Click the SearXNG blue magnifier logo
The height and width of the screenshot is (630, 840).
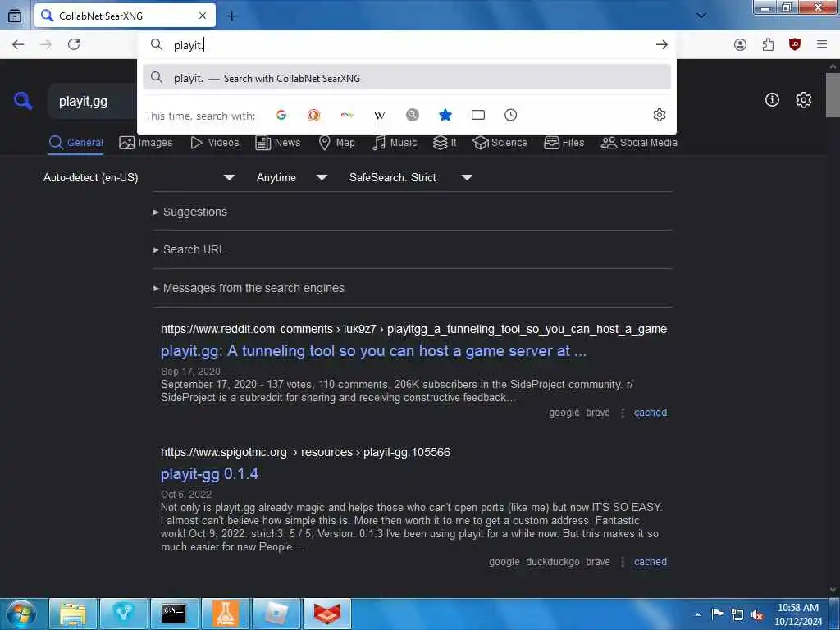coord(23,101)
